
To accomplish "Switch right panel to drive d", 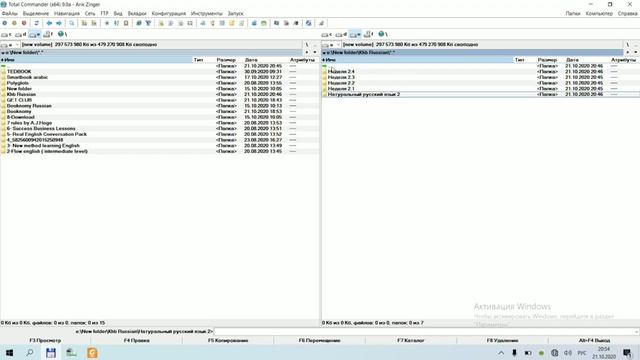I will coord(341,34).
